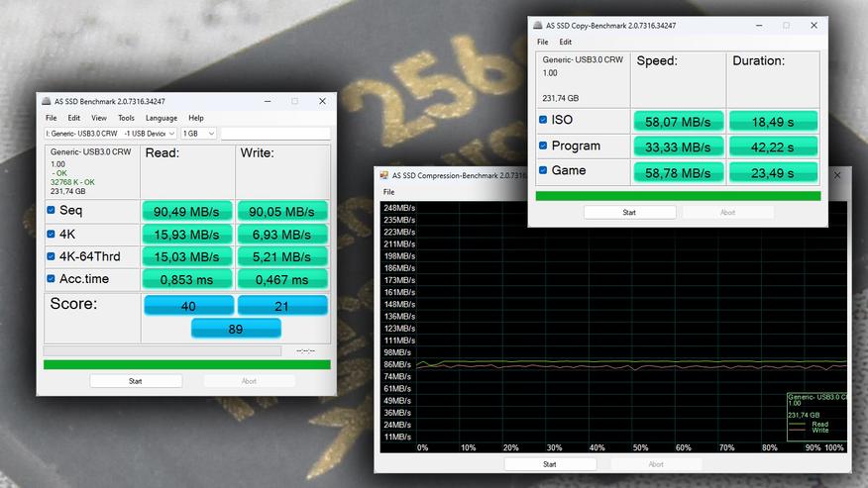Uncheck the ISO copy test
This screenshot has height=488, width=868.
[543, 120]
